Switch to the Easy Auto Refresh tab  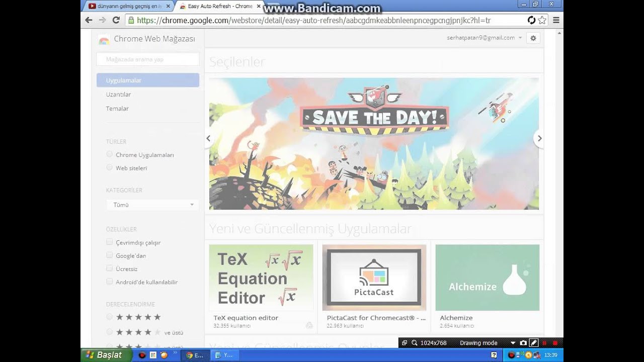(219, 6)
